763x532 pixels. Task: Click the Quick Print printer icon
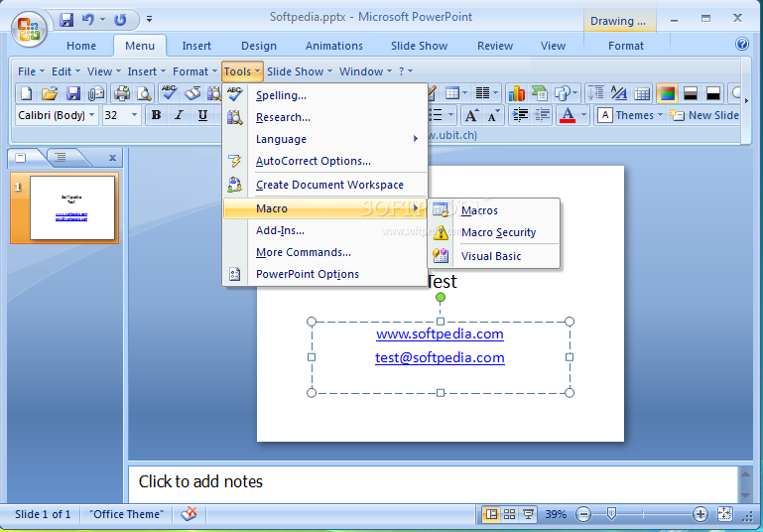[122, 93]
